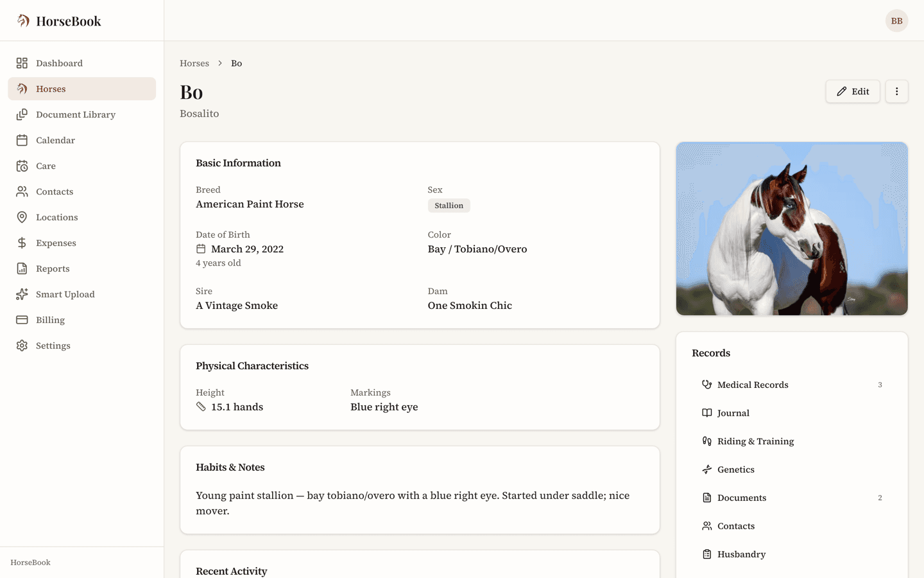The image size is (924, 578).
Task: Go to Dashboard in the sidebar
Action: (x=82, y=63)
